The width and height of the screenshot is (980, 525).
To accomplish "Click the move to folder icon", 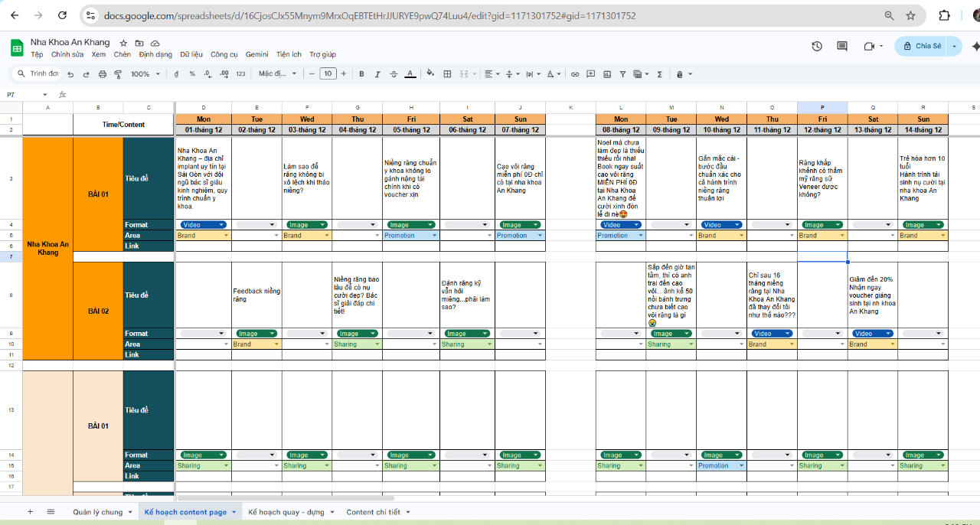I will pyautogui.click(x=139, y=43).
